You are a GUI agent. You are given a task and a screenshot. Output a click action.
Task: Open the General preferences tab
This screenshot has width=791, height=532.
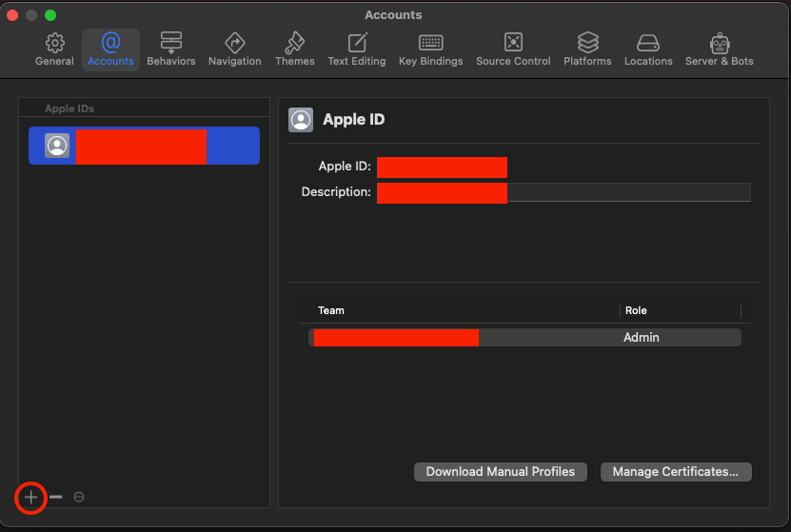point(54,49)
